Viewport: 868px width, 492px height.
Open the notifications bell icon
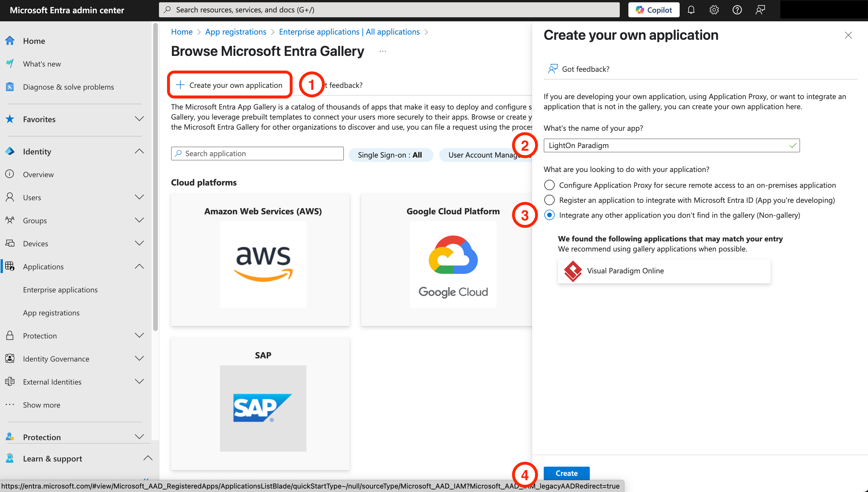click(691, 10)
